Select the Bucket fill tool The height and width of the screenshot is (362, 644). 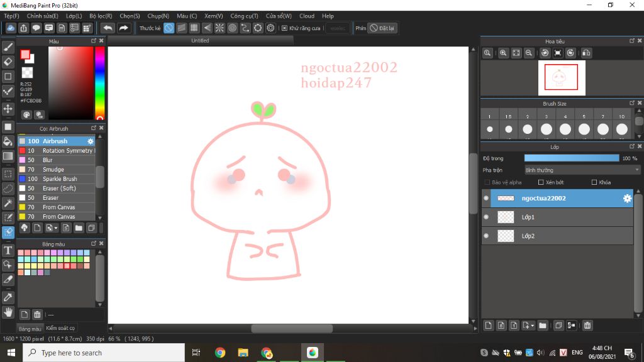[8, 141]
